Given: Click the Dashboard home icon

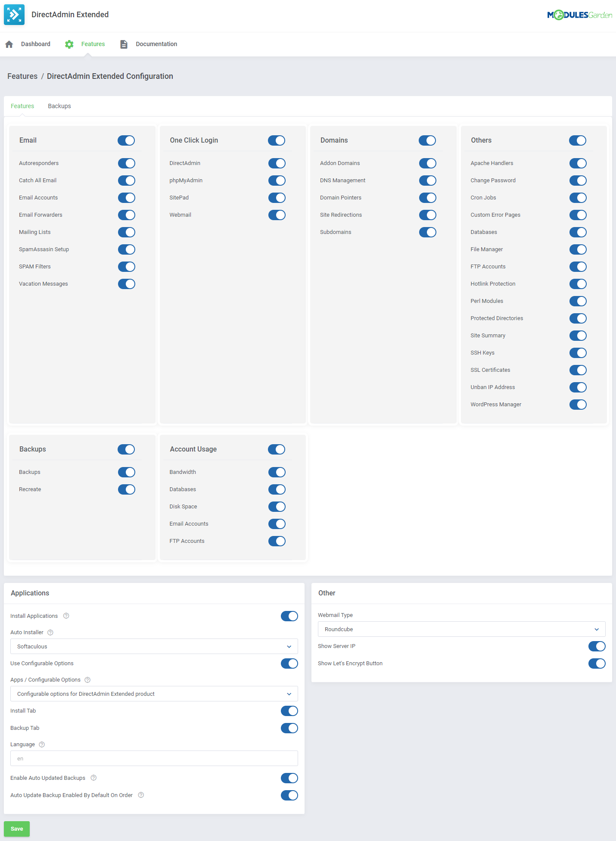Looking at the screenshot, I should 9,44.
